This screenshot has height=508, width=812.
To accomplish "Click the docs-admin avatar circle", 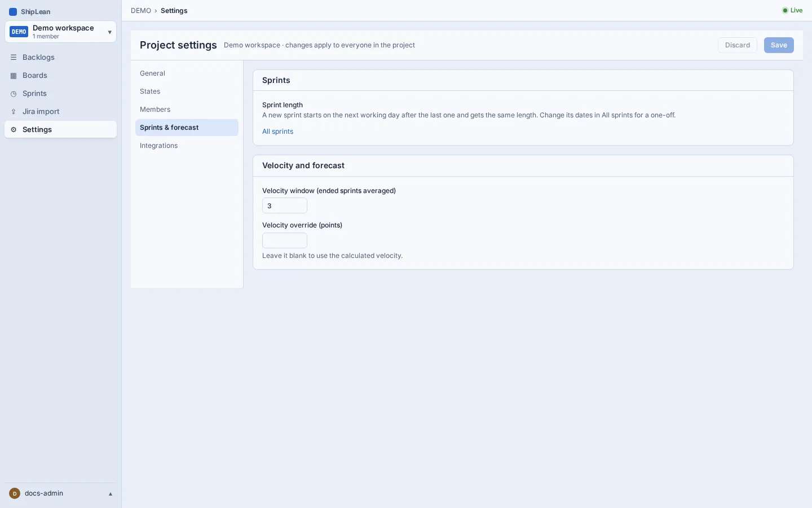I will tap(15, 493).
